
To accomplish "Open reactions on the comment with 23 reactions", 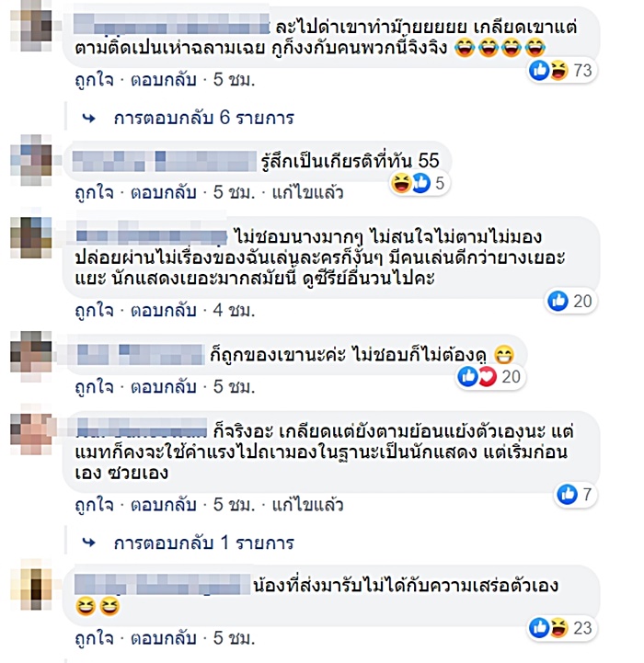I will click(562, 628).
